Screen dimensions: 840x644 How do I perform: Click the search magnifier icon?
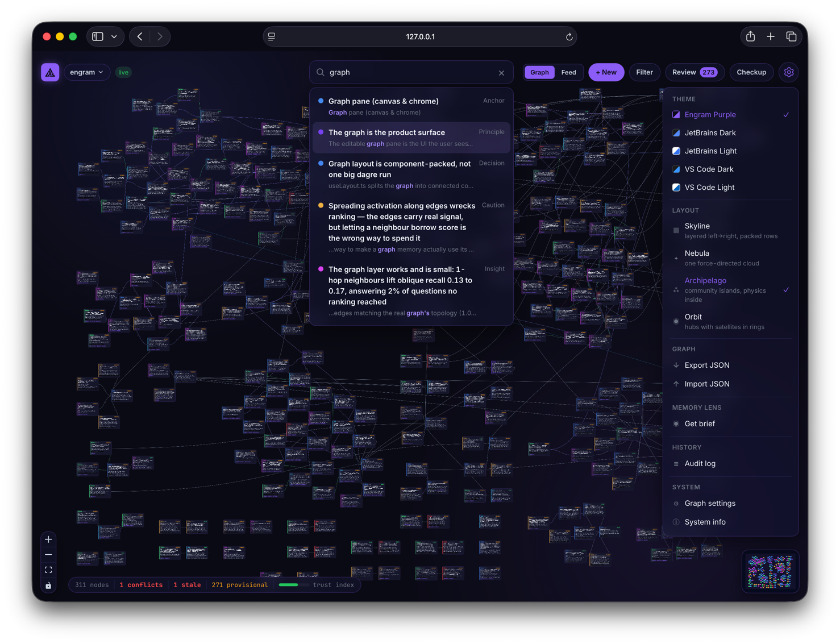(x=321, y=72)
